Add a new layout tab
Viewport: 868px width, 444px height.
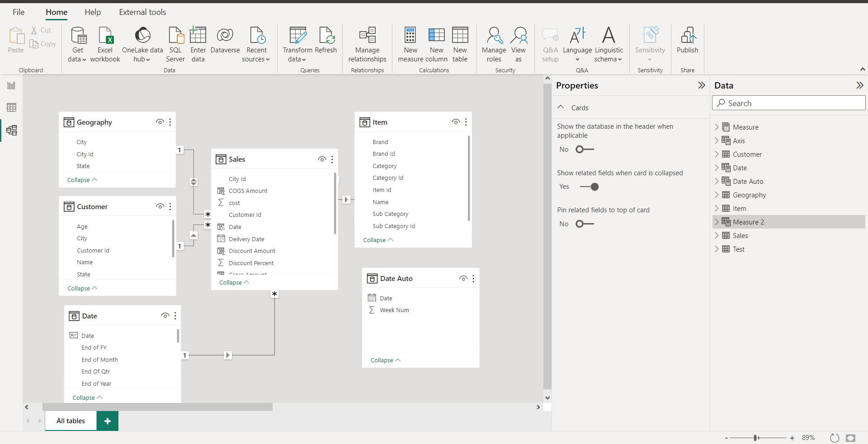(108, 421)
